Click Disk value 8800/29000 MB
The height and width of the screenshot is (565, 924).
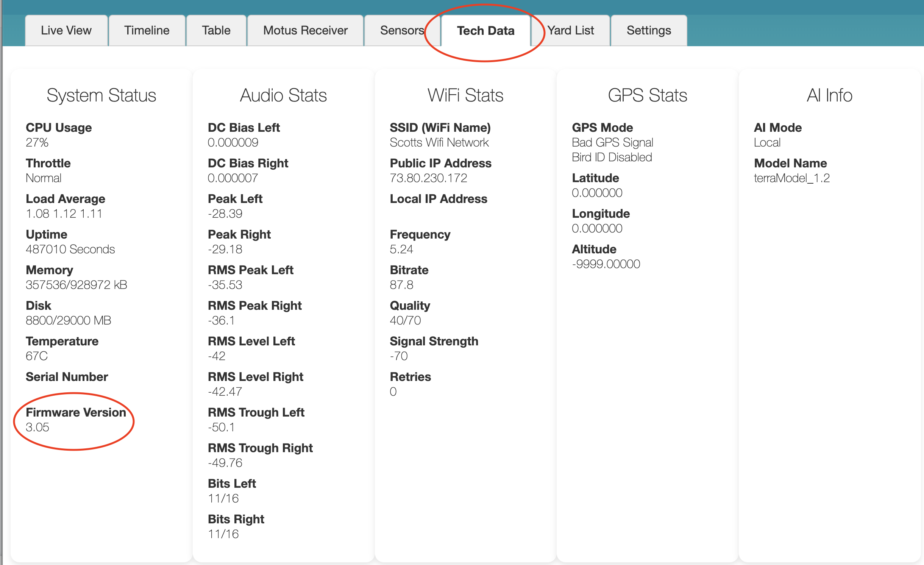coord(69,320)
